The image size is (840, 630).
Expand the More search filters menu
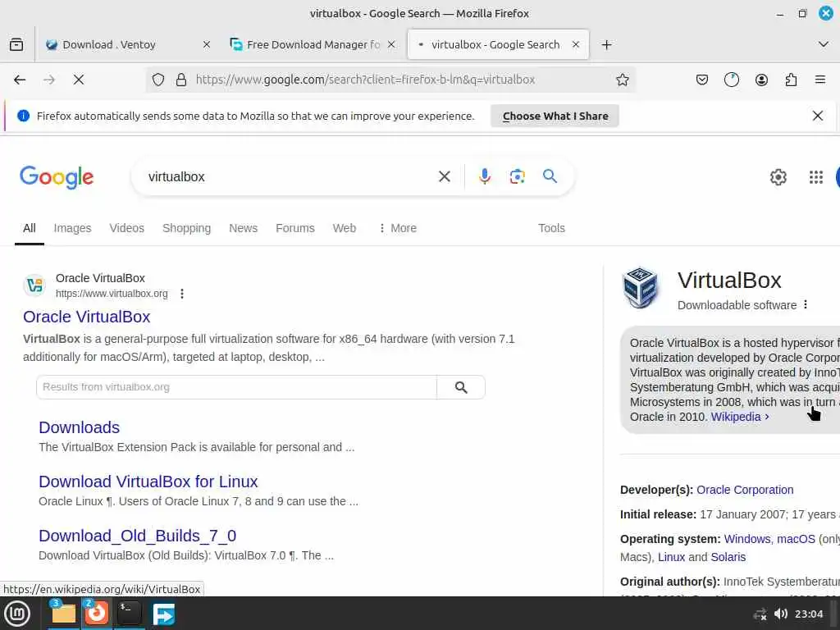click(398, 228)
